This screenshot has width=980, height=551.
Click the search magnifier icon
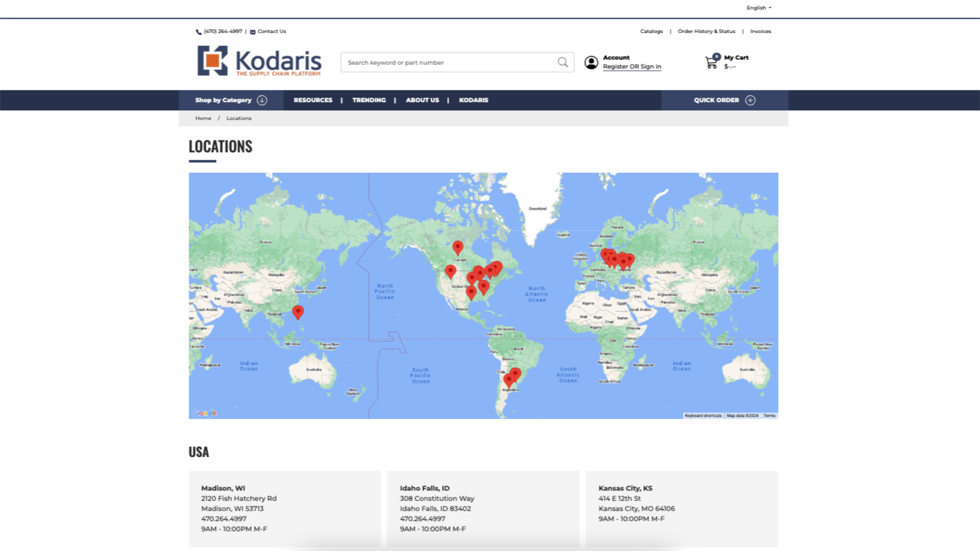[x=562, y=62]
